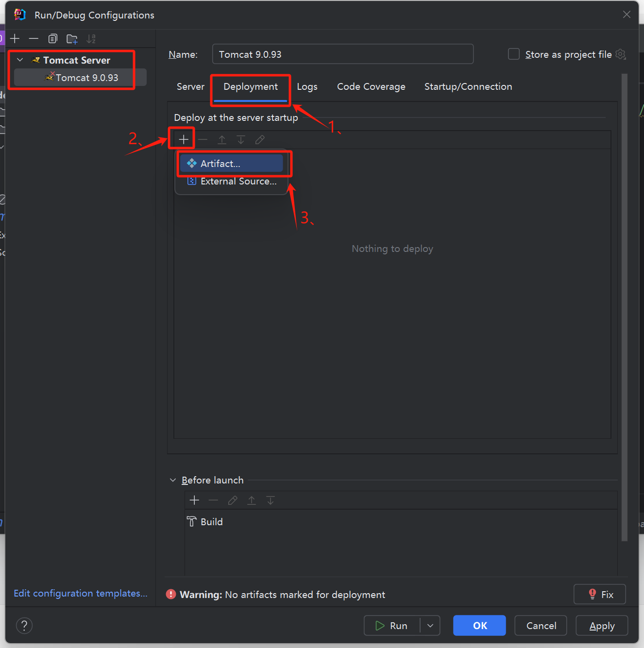Remove the selected run configuration

pos(34,39)
